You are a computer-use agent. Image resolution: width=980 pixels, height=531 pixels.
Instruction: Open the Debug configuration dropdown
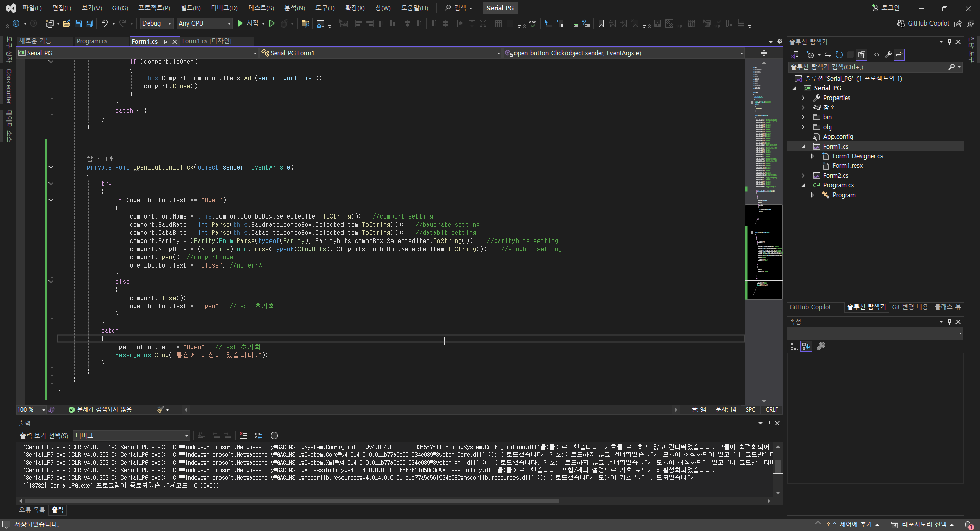157,23
